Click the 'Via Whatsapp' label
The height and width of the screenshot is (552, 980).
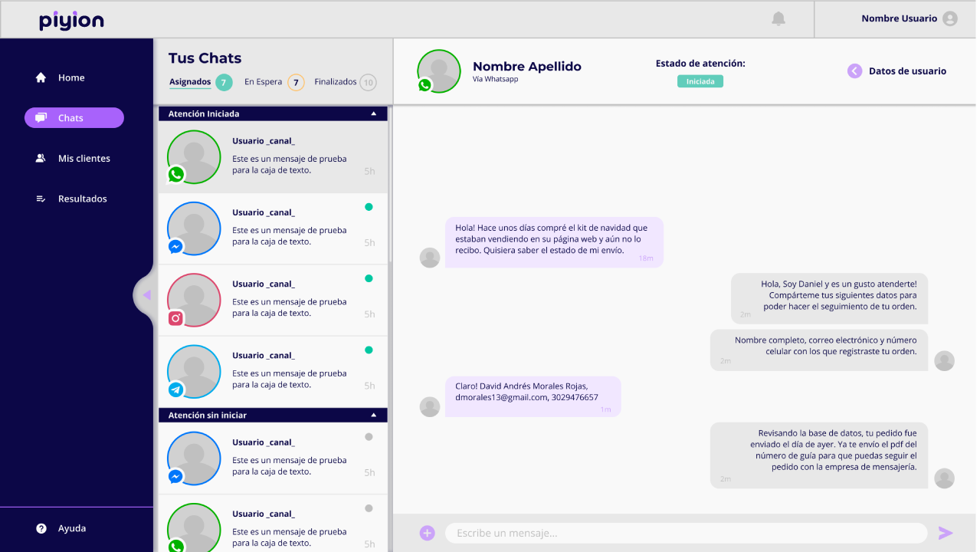pos(495,79)
